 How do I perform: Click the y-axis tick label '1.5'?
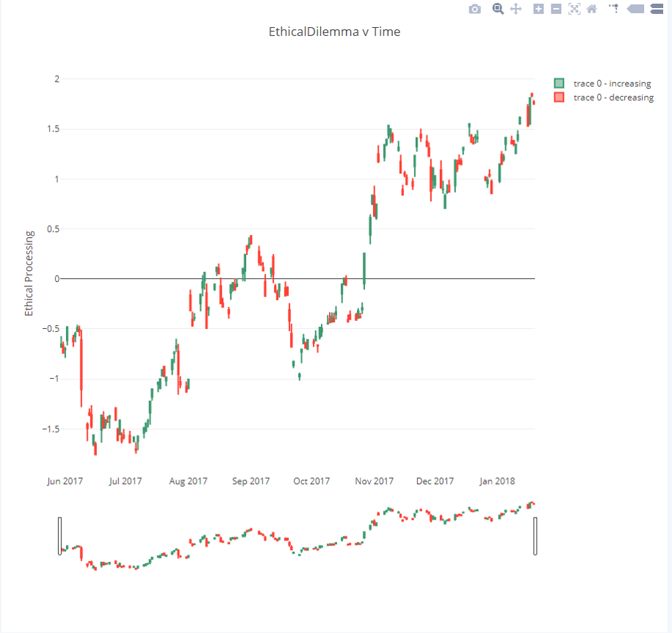coord(53,129)
